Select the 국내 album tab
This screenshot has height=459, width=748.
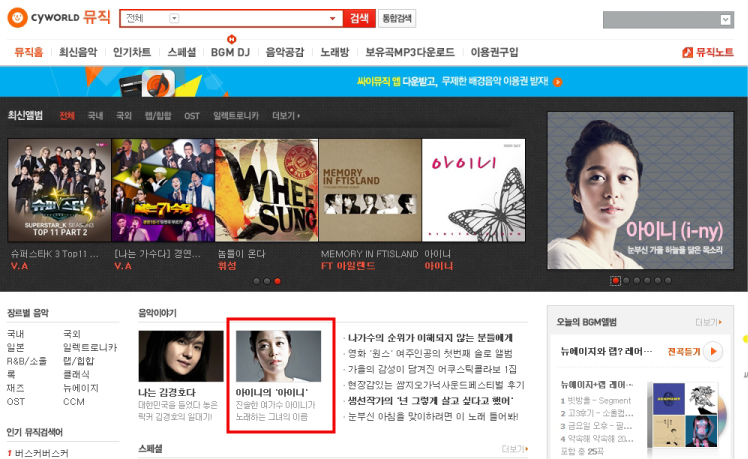pos(95,115)
